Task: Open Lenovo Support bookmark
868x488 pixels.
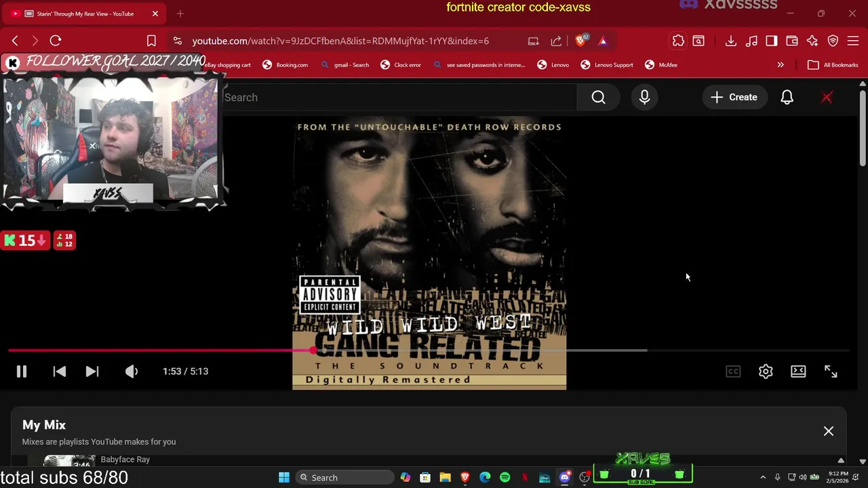Action: (607, 65)
